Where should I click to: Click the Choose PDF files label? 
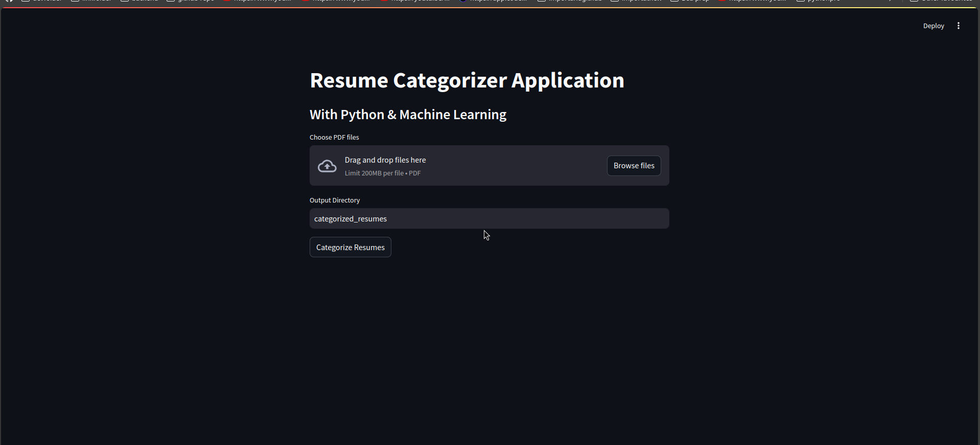pos(334,137)
